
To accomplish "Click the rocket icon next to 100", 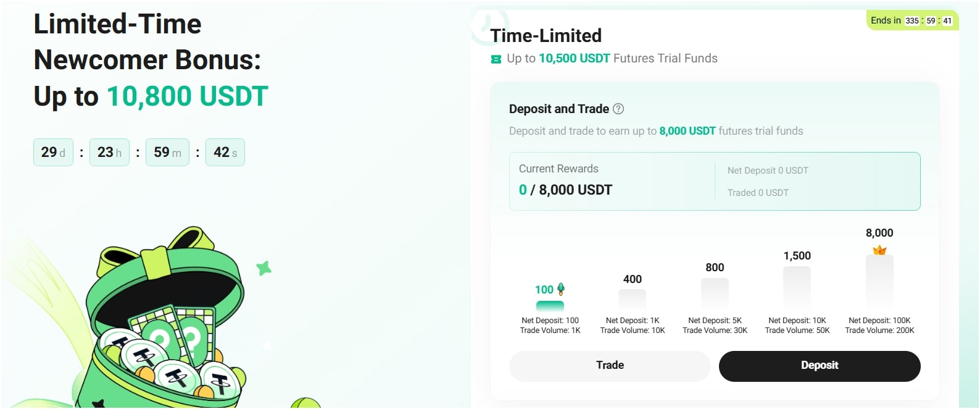I will click(x=561, y=289).
